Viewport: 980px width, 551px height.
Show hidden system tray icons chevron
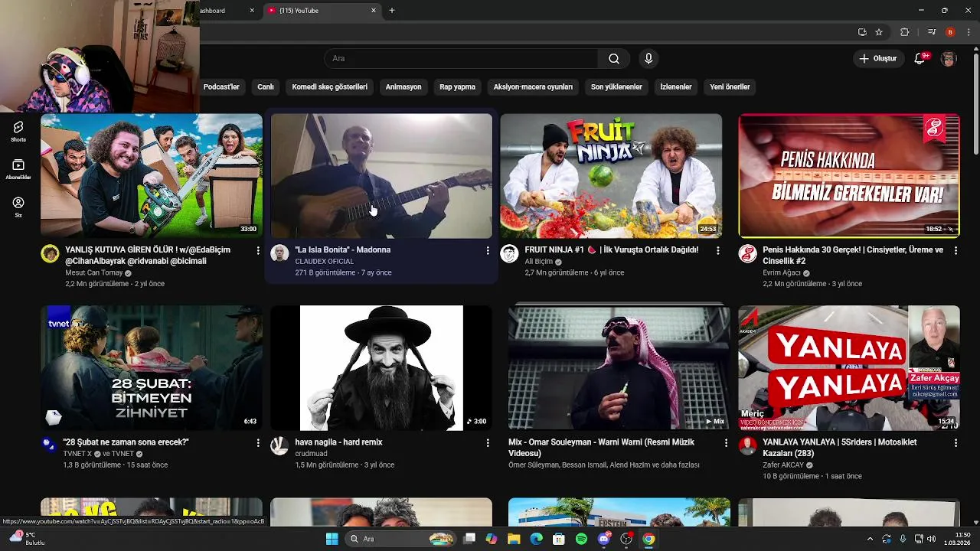(x=870, y=539)
